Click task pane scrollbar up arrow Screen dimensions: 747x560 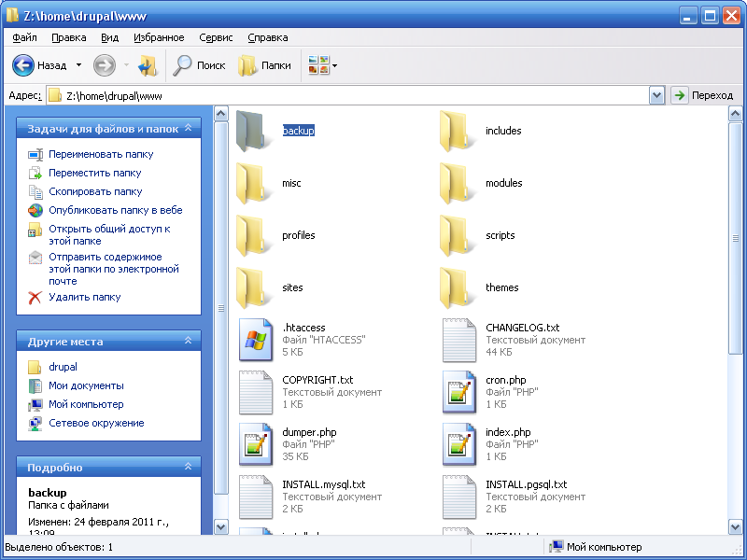221,114
